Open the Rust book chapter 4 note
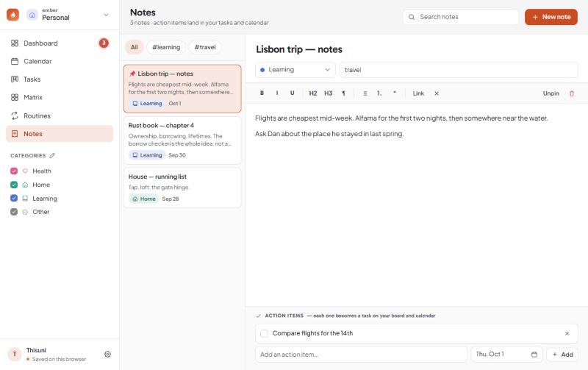The height and width of the screenshot is (370, 588). pos(182,140)
